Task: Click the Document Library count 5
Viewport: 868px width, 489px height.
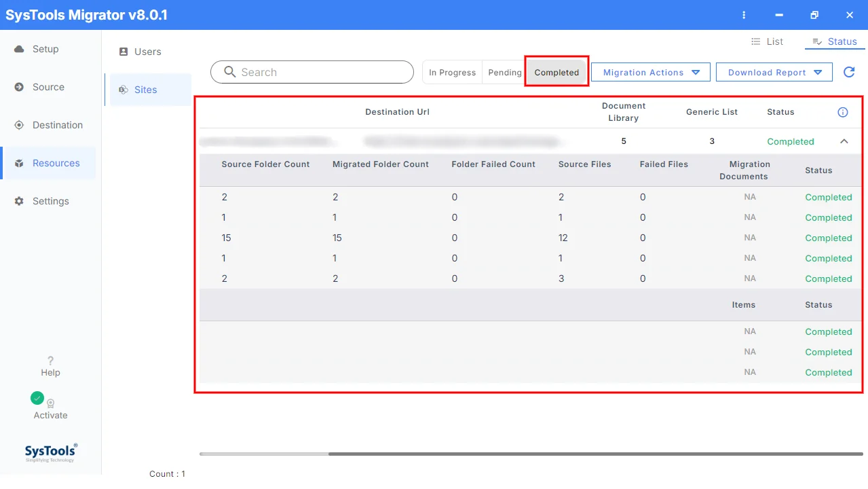Action: (624, 141)
